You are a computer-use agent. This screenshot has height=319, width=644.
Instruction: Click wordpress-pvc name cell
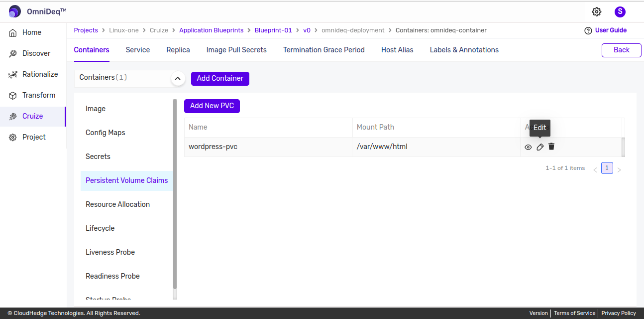tap(268, 147)
